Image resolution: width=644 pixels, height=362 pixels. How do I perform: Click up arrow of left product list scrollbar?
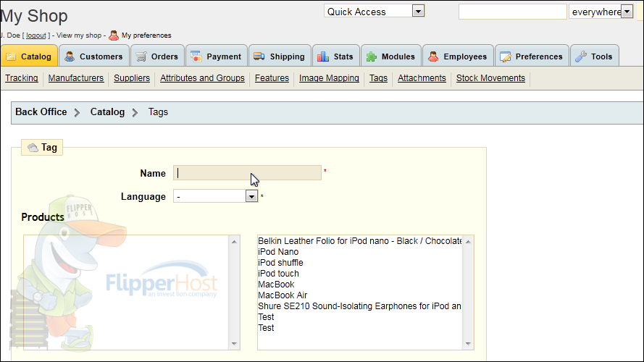234,242
